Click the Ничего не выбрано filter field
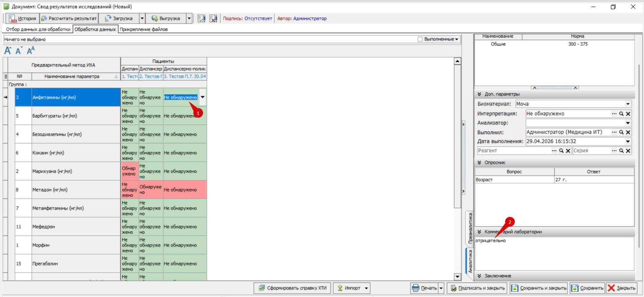 (x=209, y=39)
